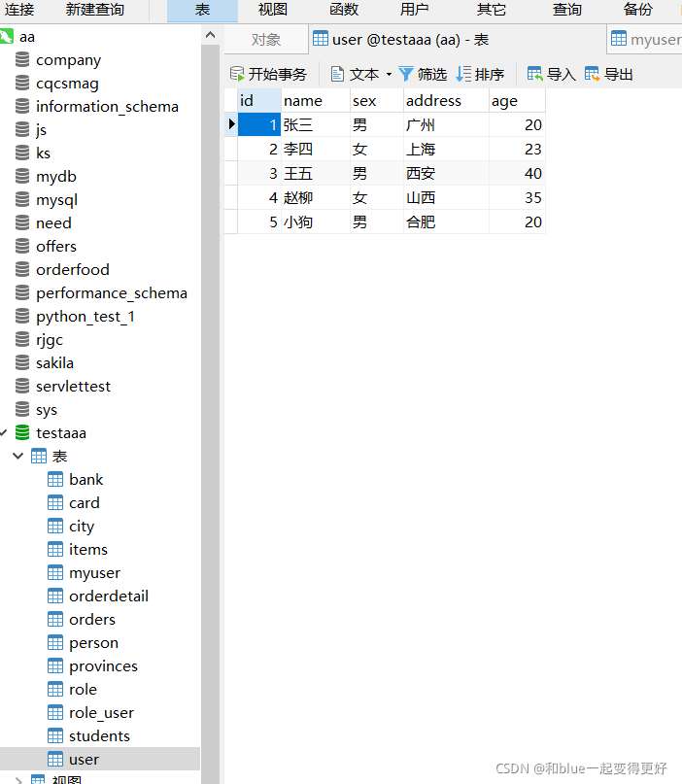Select the 函数 (Function) toolbar item

344,10
